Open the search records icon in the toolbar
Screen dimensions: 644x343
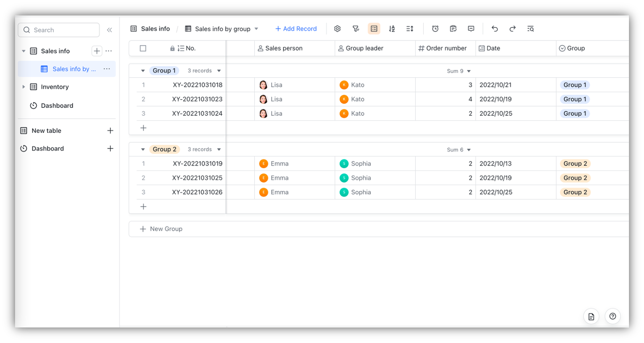point(530,29)
